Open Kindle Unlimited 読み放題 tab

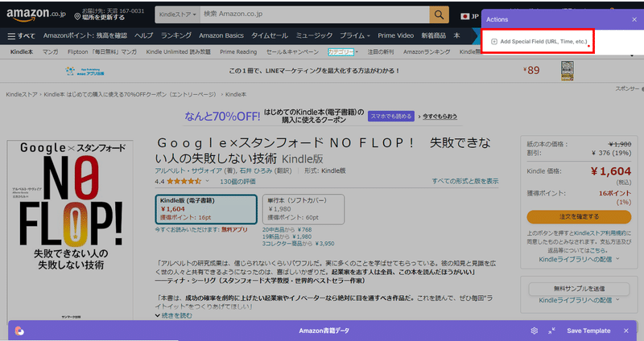(x=178, y=51)
